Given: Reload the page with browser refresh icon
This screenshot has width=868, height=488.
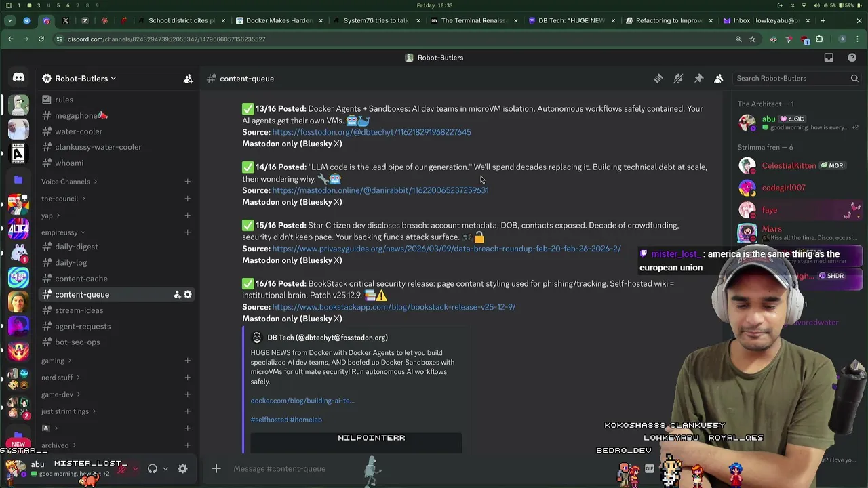Looking at the screenshot, I should [41, 39].
